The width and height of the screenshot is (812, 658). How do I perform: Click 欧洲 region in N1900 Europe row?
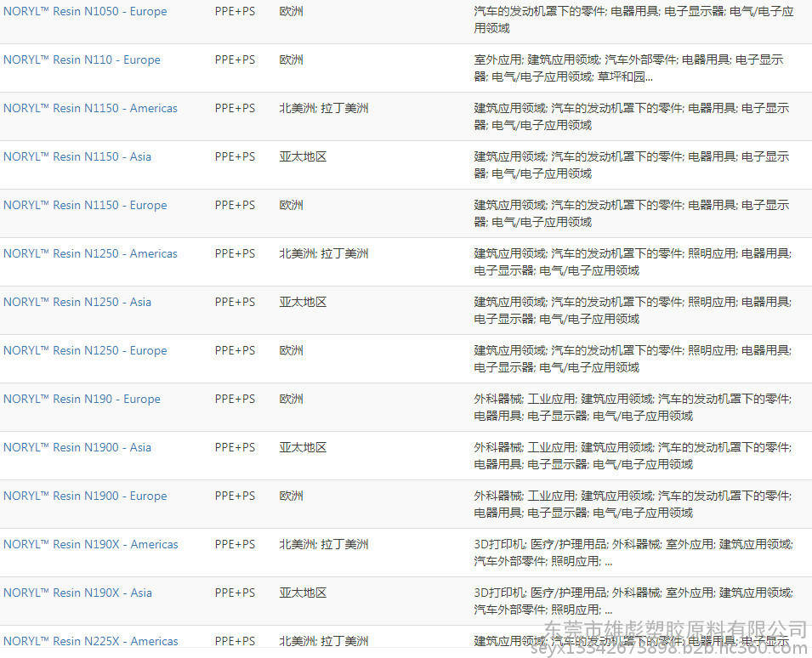click(x=291, y=496)
